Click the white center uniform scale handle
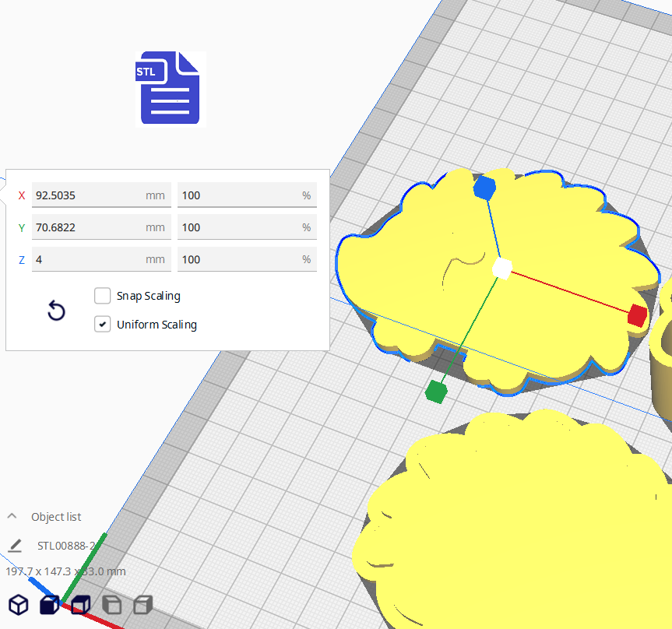 (501, 269)
